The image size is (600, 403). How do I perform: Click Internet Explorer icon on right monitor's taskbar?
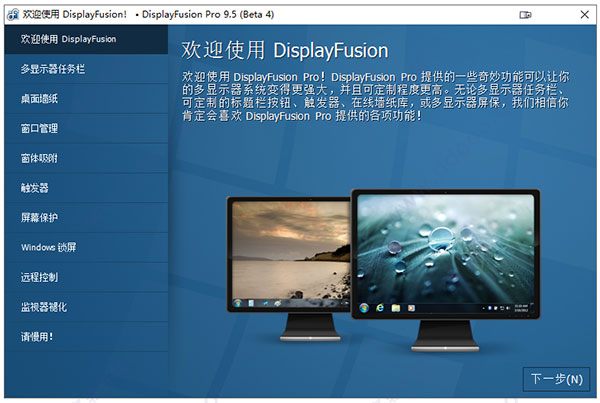pos(380,308)
